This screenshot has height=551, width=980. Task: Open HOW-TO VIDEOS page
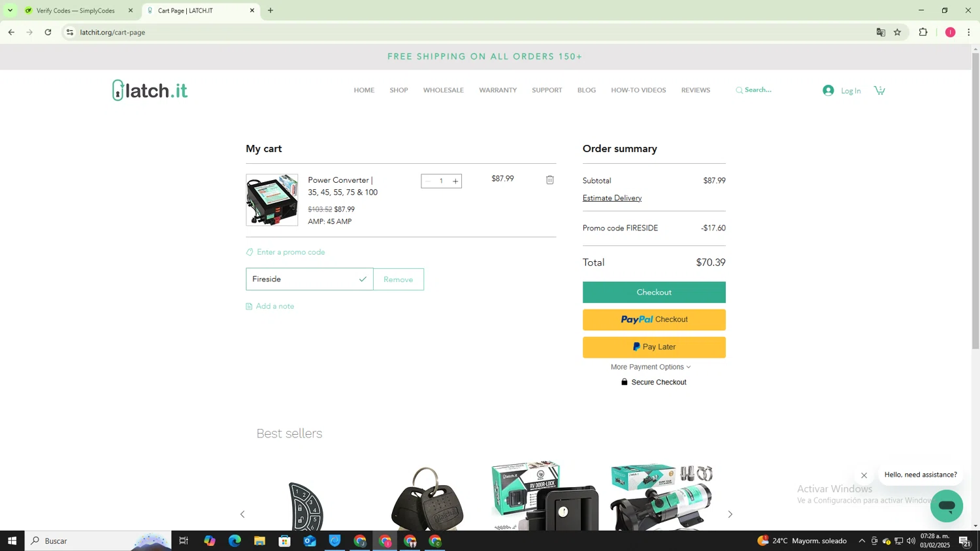tap(638, 90)
